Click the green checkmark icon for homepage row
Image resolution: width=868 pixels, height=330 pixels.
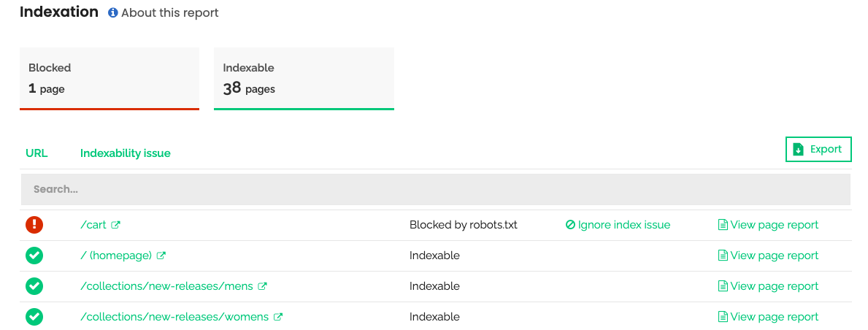point(34,256)
